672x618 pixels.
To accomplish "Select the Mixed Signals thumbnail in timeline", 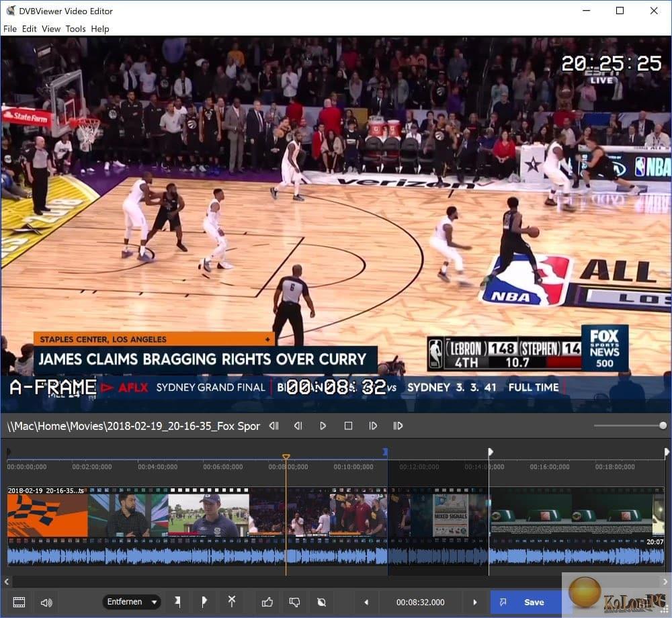I will pos(450,515).
